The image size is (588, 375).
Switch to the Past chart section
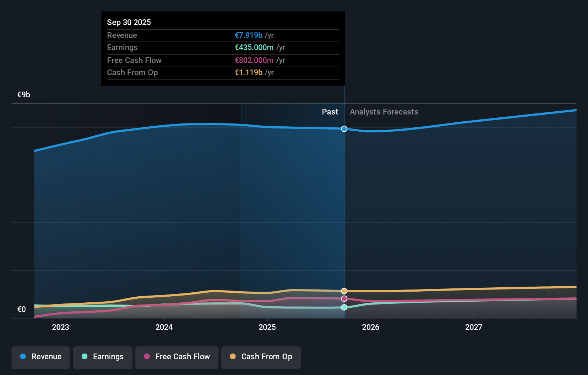[x=330, y=112]
